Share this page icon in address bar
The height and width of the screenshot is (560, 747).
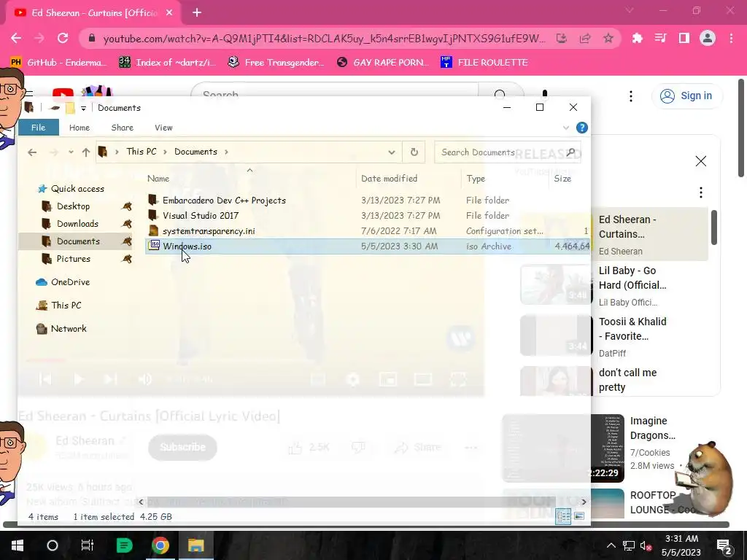585,38
